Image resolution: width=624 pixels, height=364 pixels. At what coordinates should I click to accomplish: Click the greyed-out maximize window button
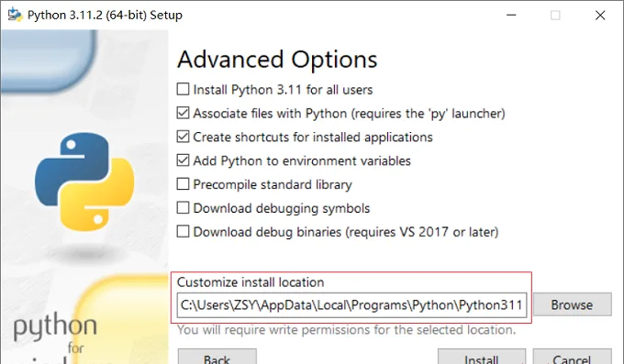pyautogui.click(x=555, y=15)
